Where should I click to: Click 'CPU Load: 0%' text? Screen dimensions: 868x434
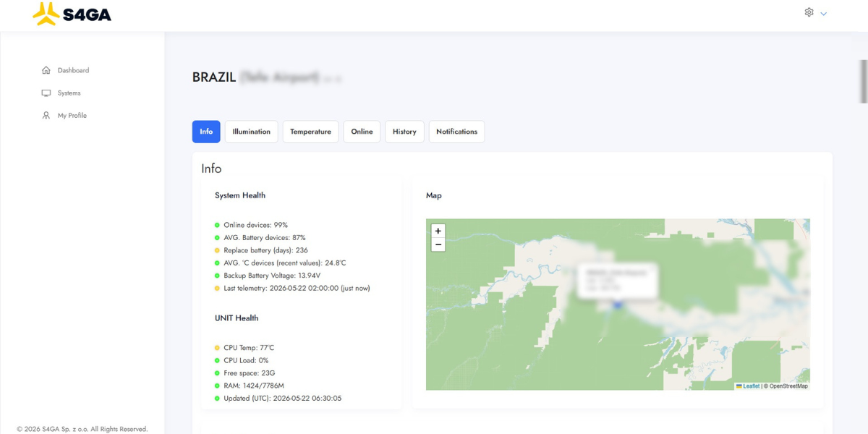click(x=246, y=360)
